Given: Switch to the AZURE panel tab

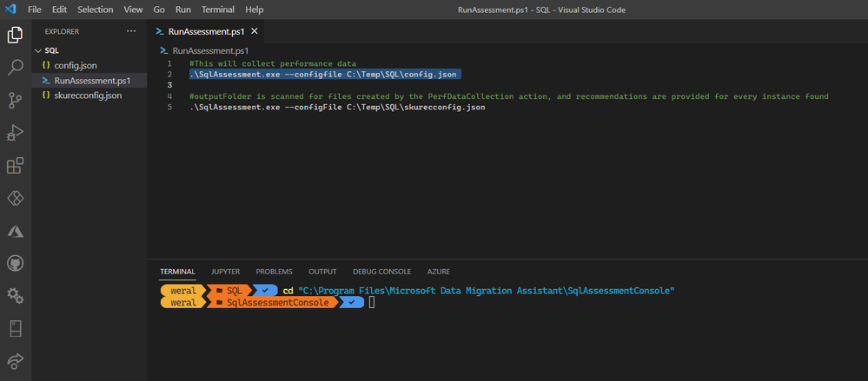Looking at the screenshot, I should pyautogui.click(x=439, y=272).
